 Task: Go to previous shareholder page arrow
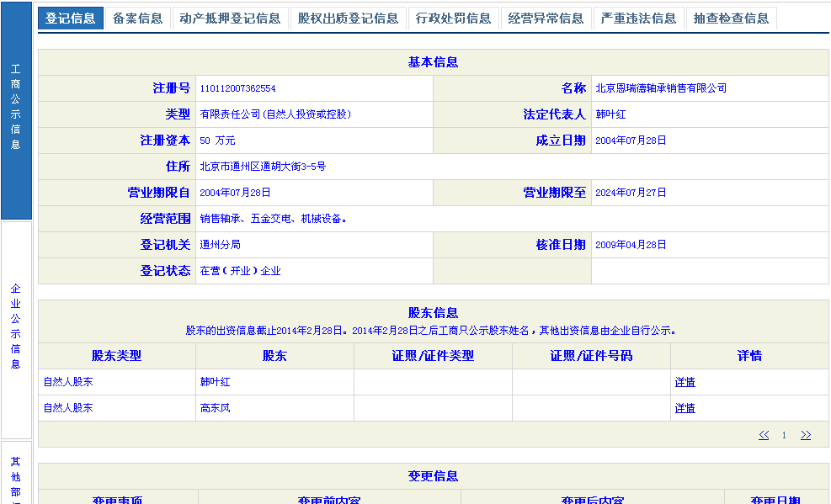pos(764,435)
